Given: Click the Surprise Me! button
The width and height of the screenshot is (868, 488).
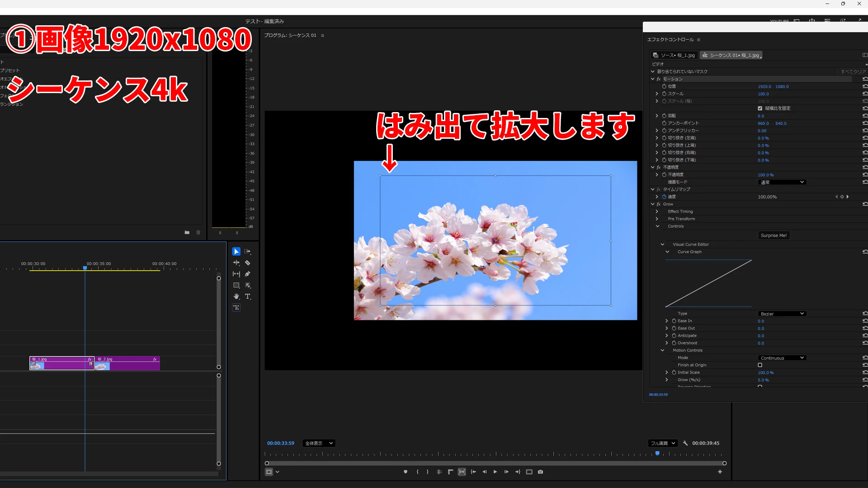Looking at the screenshot, I should (774, 235).
